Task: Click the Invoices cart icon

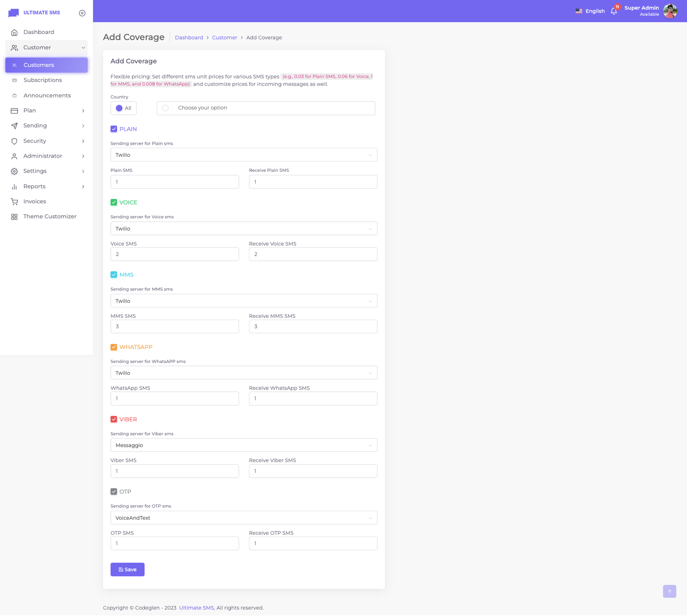Action: pyautogui.click(x=15, y=201)
